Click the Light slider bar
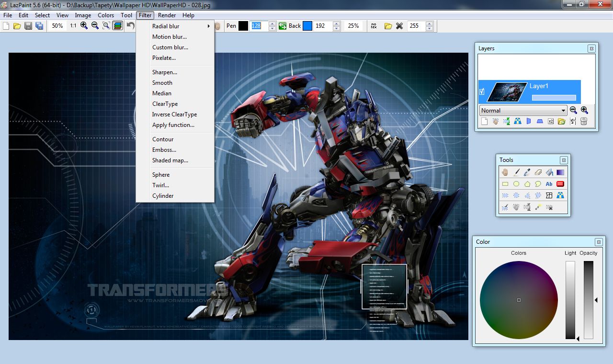The image size is (613, 364). pos(570,300)
